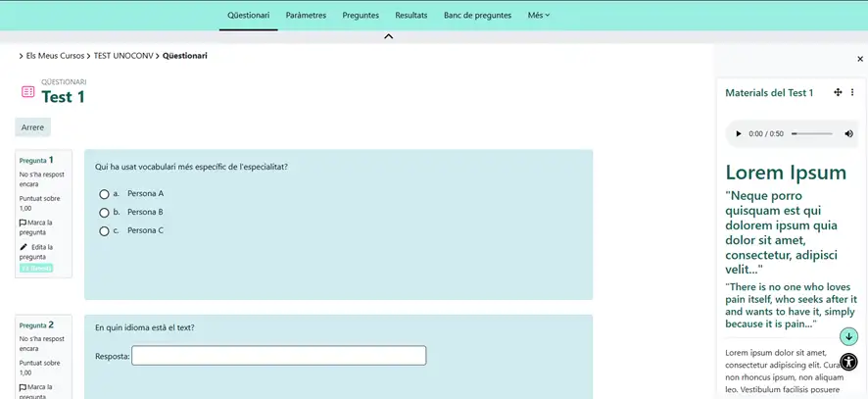Flag question 1 with Marca la pregunta
868x399 pixels.
[34, 227]
